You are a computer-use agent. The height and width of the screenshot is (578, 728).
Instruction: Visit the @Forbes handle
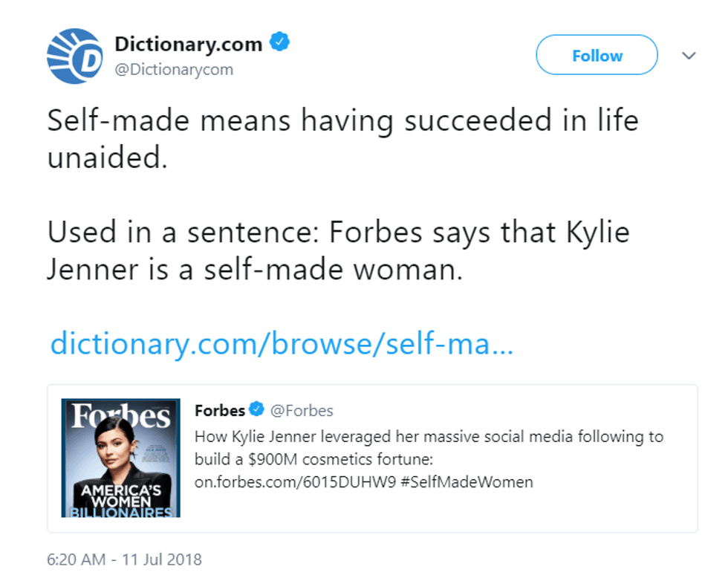click(x=300, y=410)
